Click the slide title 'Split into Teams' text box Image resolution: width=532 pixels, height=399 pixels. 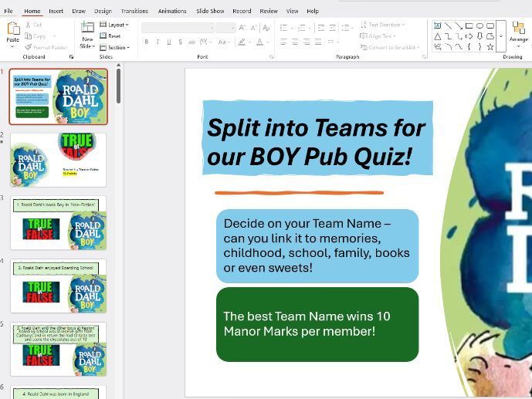[317, 138]
